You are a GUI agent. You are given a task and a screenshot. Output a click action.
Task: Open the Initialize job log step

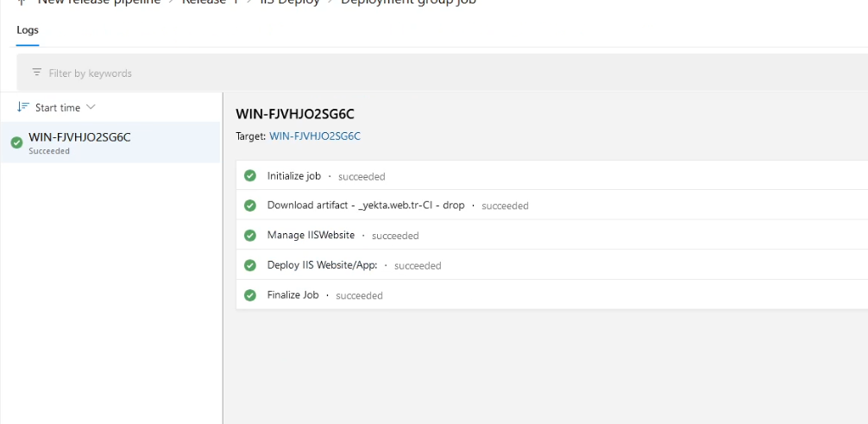294,176
